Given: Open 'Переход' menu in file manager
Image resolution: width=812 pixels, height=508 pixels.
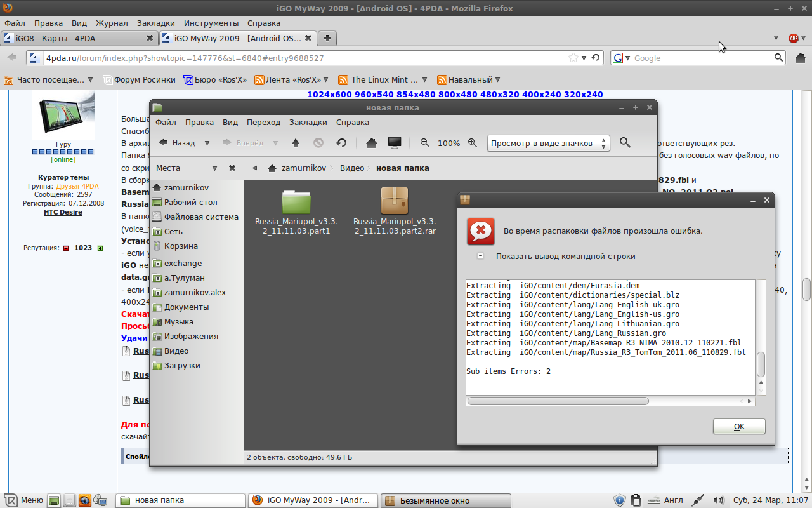Looking at the screenshot, I should click(x=263, y=123).
